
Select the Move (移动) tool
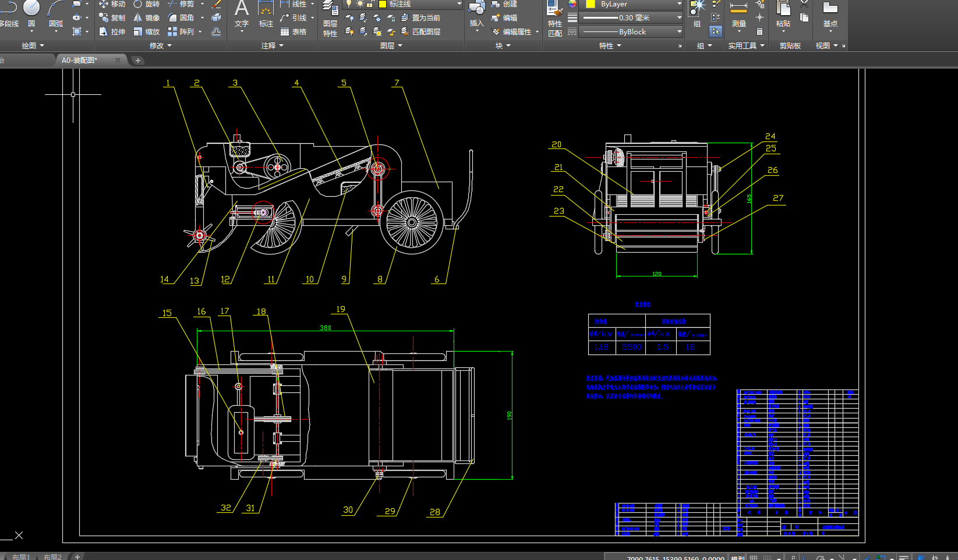[112, 4]
